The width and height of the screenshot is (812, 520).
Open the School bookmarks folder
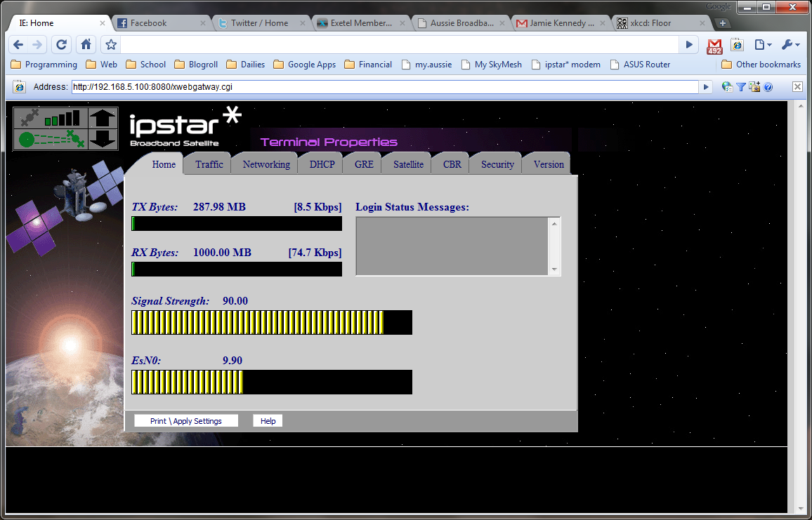pyautogui.click(x=146, y=65)
